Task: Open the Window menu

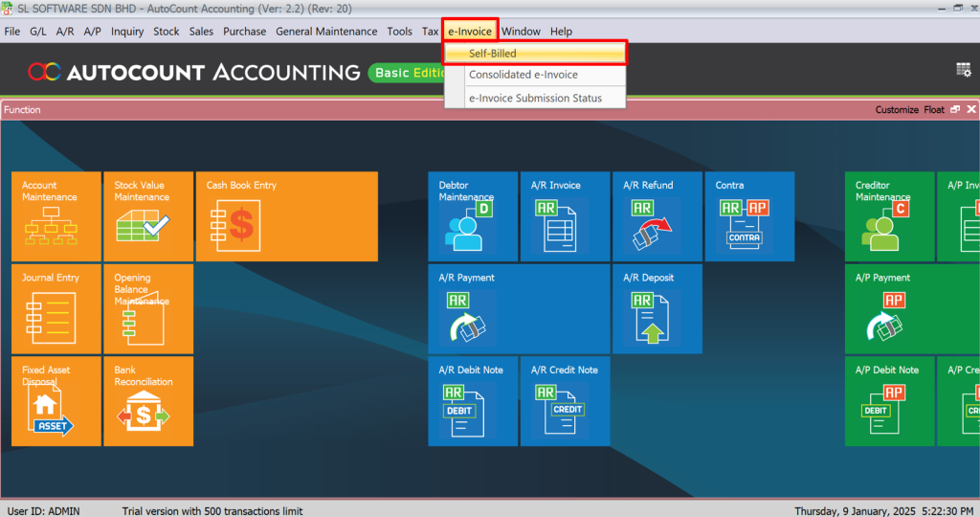Action: 521,32
